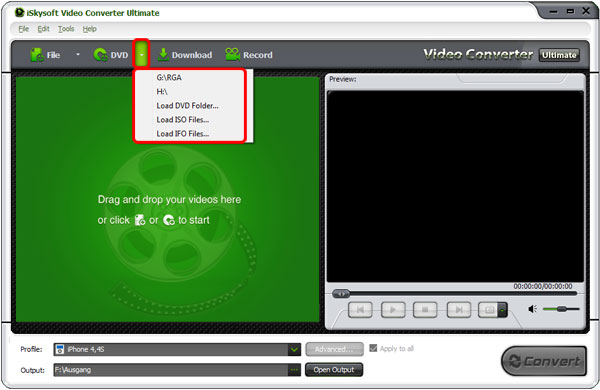
Task: Toggle the DVD dropdown arrow
Action: (x=142, y=55)
